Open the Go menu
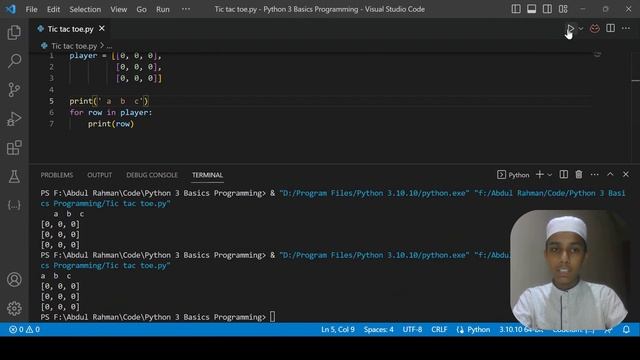Viewport: 640px width, 360px height. point(141,9)
